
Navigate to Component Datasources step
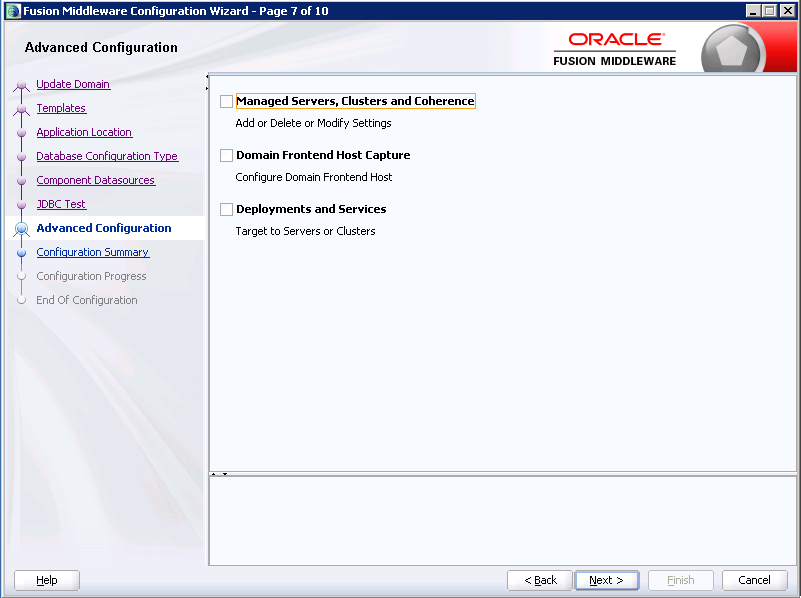(x=96, y=180)
